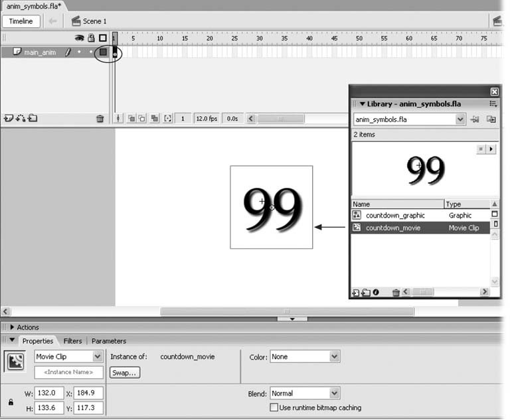Click the Instance Name input field

point(68,373)
